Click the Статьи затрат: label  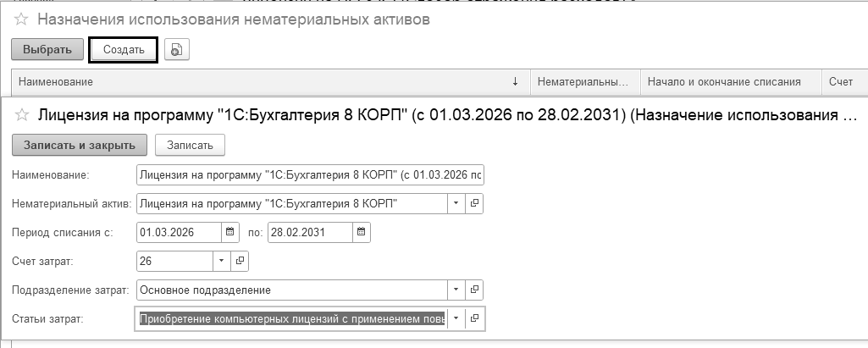click(x=47, y=318)
